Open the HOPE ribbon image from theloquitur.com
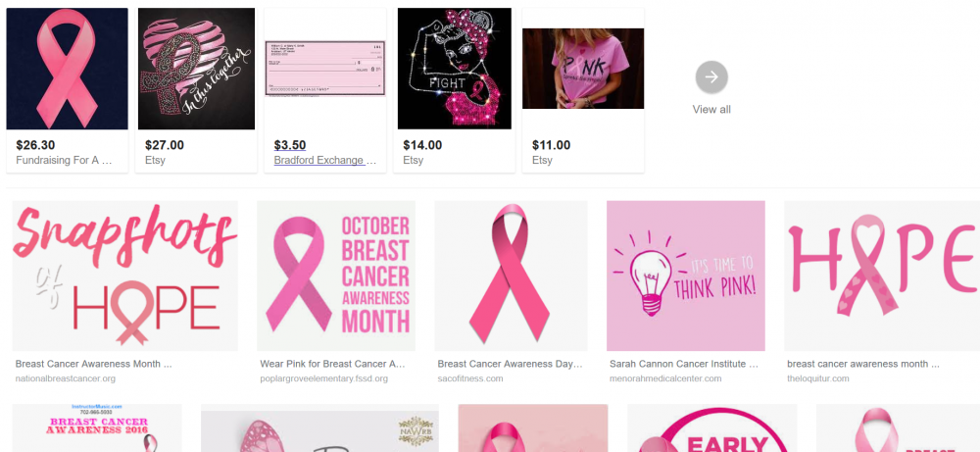 (882, 276)
